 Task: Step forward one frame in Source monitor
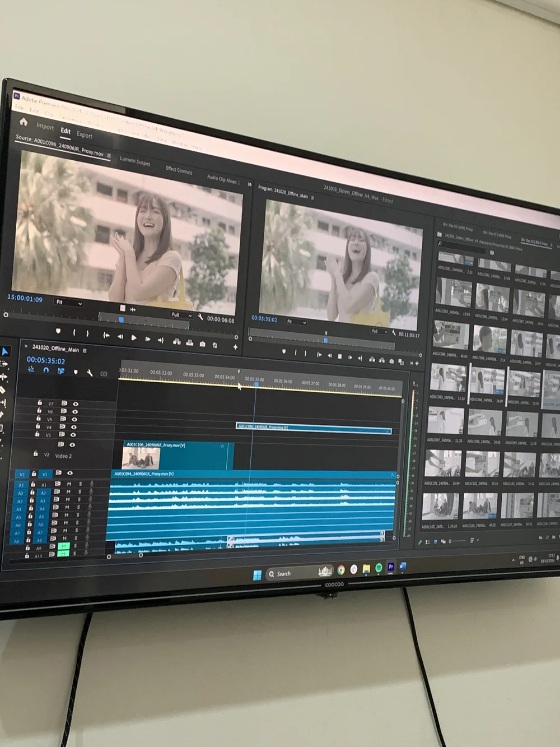(147, 338)
